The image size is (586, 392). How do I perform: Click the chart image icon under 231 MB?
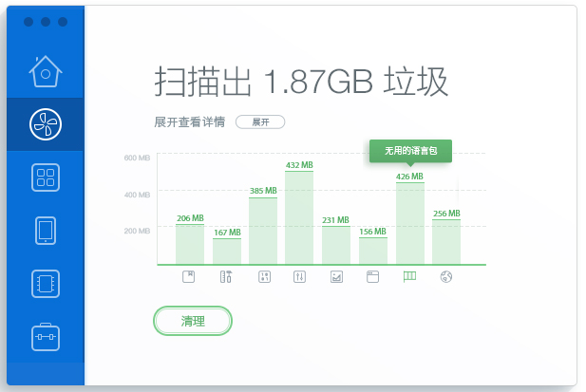pos(336,277)
